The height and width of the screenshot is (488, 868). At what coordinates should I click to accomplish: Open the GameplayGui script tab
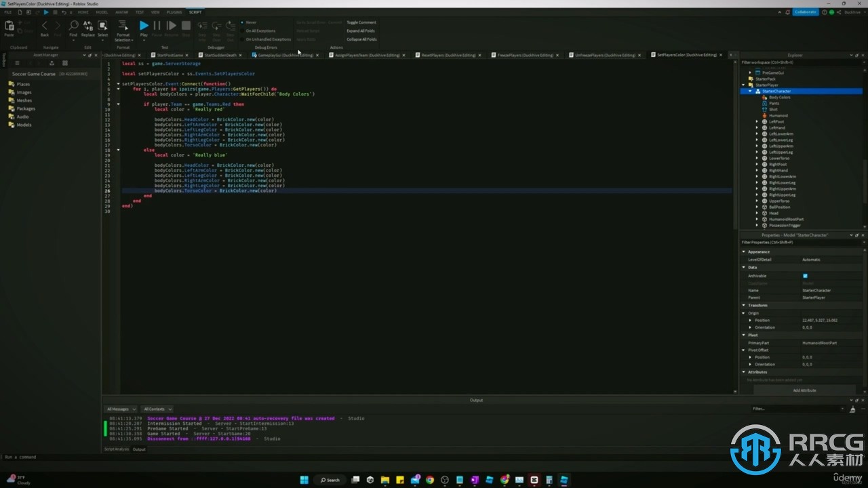click(x=285, y=55)
